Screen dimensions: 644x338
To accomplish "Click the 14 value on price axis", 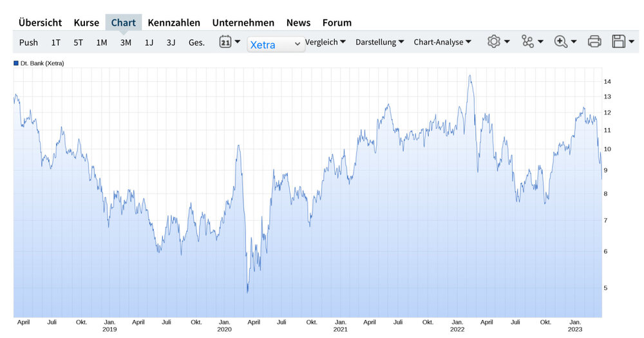I will 607,81.
